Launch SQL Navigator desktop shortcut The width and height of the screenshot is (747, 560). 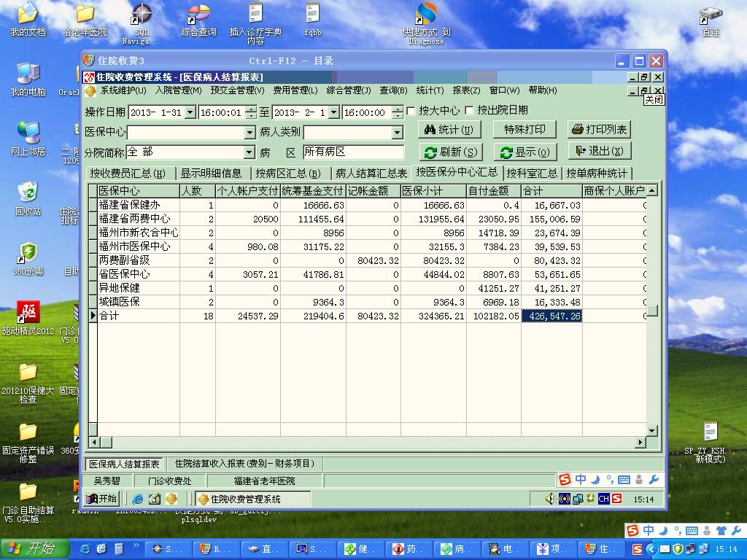142,24
